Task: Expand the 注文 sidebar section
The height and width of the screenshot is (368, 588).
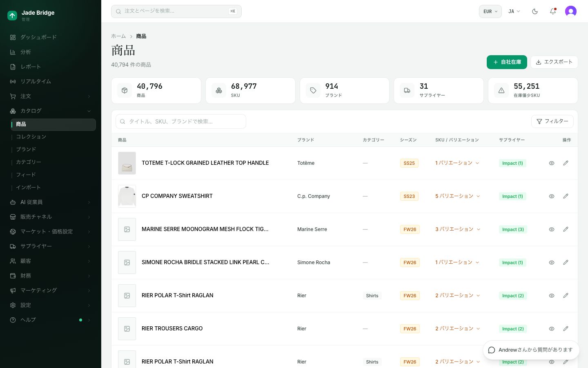Action: (x=51, y=96)
